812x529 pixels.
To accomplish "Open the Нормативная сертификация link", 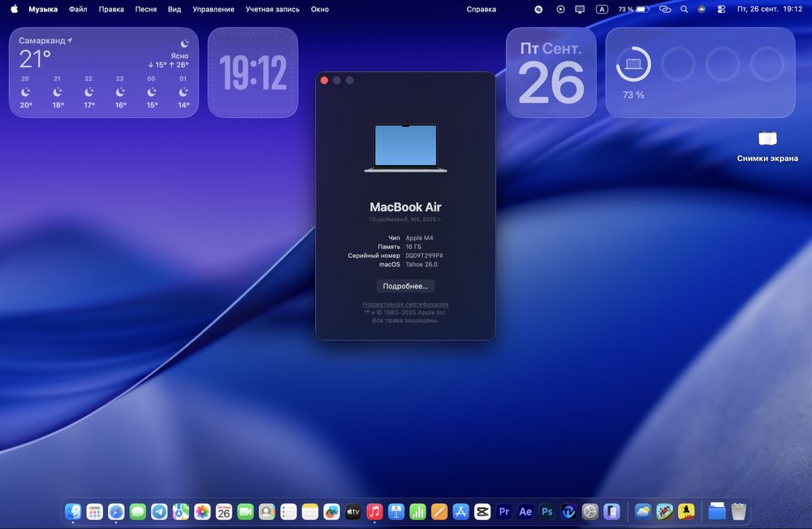I will click(405, 304).
